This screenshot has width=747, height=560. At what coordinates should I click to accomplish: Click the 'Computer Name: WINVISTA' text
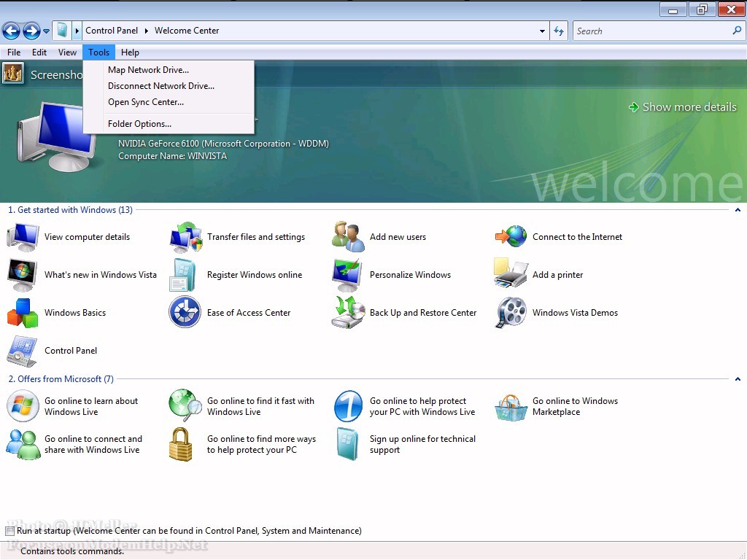tap(172, 156)
